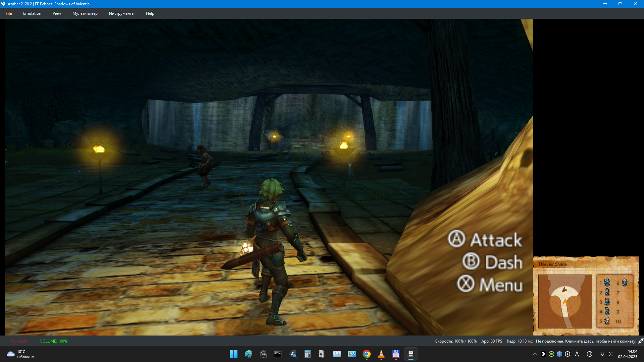Click the white circle dots tray icon
Viewport: 644px width, 362px height.
click(568, 354)
